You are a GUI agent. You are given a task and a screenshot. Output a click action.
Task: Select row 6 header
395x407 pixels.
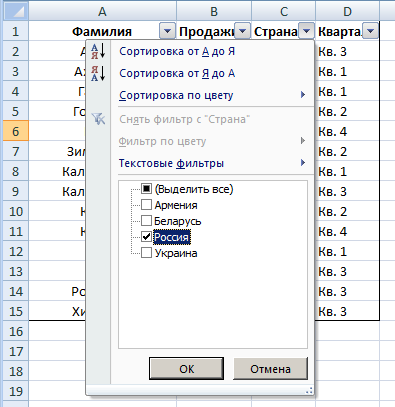pos(16,131)
